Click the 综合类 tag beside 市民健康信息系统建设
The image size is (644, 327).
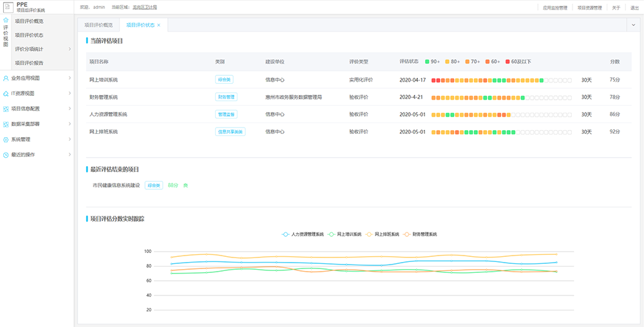tap(154, 185)
